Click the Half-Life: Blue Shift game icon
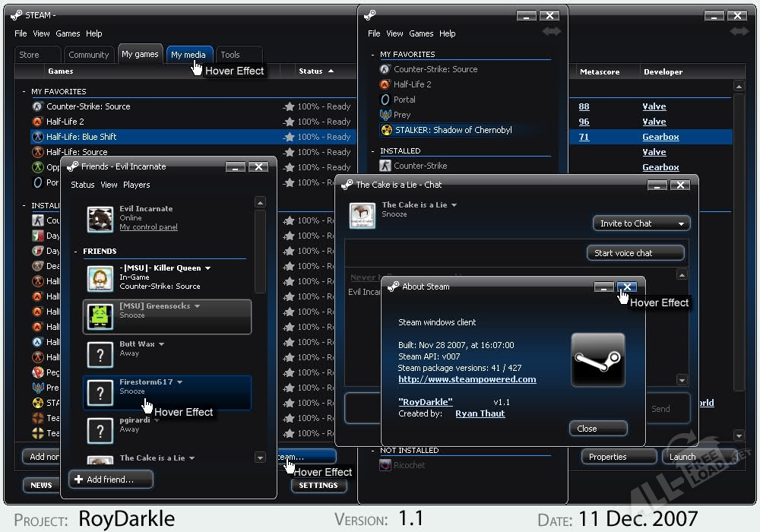 [37, 137]
